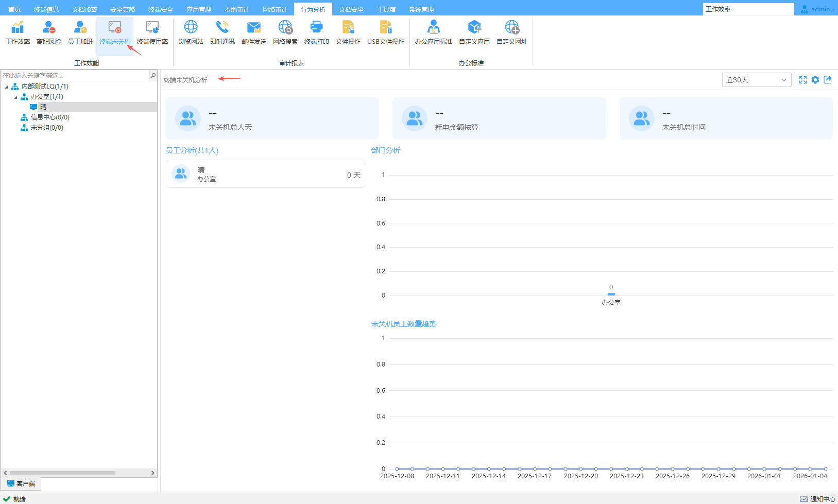This screenshot has width=838, height=504.
Task: Open the 员工加班 report icon
Action: point(80,32)
